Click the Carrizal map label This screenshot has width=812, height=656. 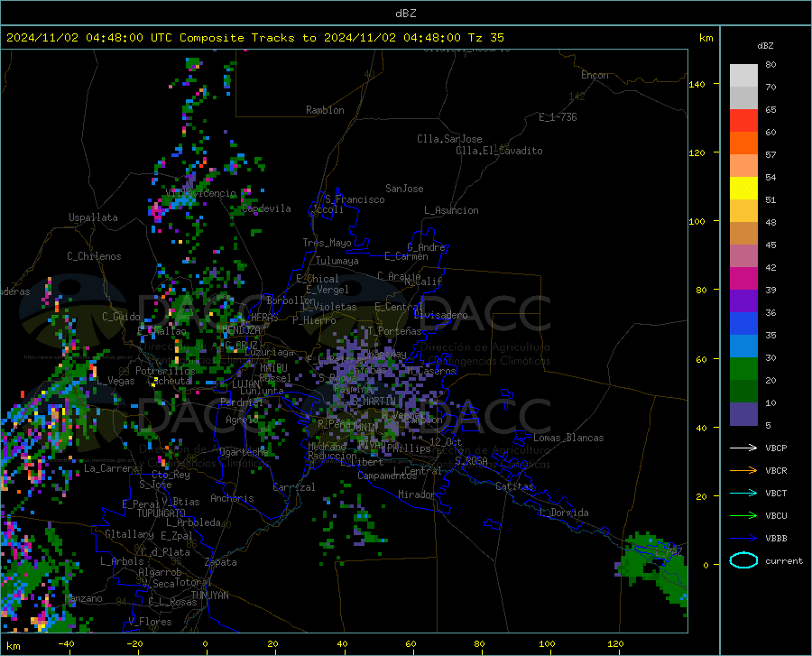294,487
